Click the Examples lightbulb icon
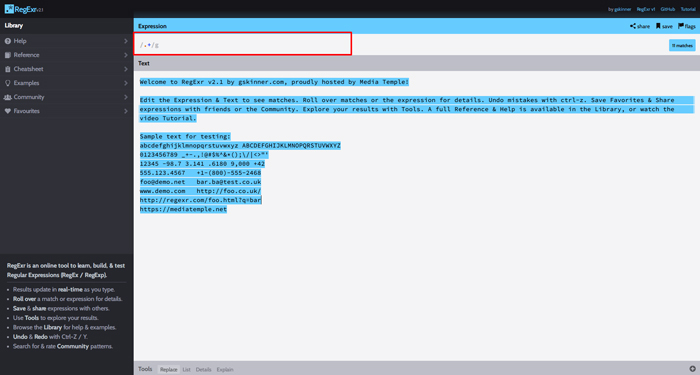The image size is (700, 375). pyautogui.click(x=8, y=83)
